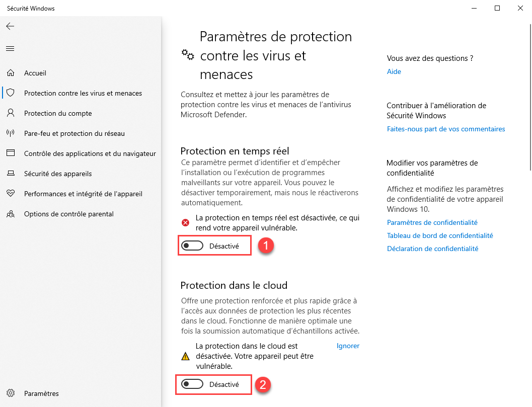Click the device security laptop icon
532x407 pixels.
click(x=11, y=173)
